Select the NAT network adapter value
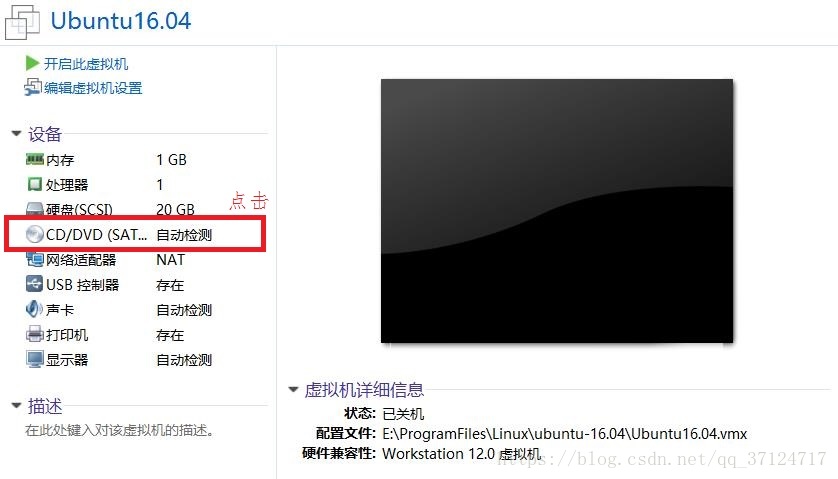The width and height of the screenshot is (838, 479). point(170,260)
